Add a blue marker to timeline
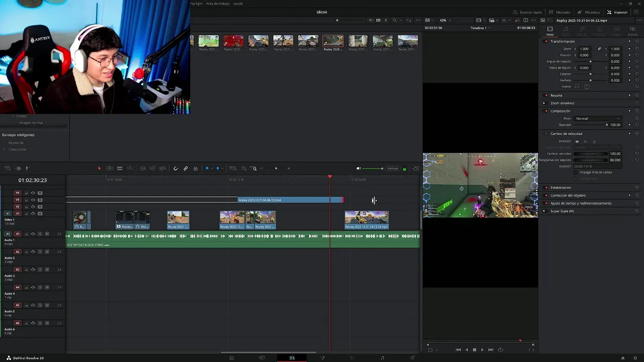The height and width of the screenshot is (362, 644). tap(217, 168)
